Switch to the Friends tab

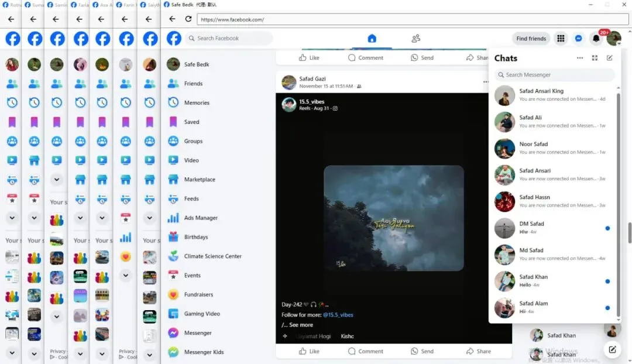[x=416, y=38]
